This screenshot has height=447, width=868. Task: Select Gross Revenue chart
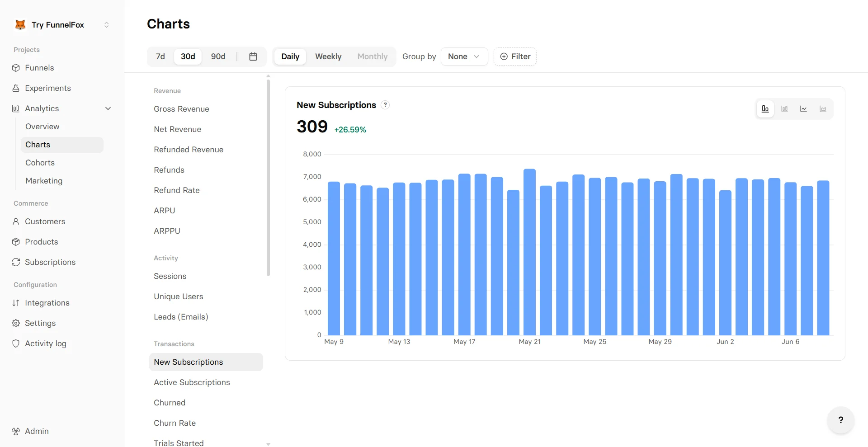[x=206, y=109]
